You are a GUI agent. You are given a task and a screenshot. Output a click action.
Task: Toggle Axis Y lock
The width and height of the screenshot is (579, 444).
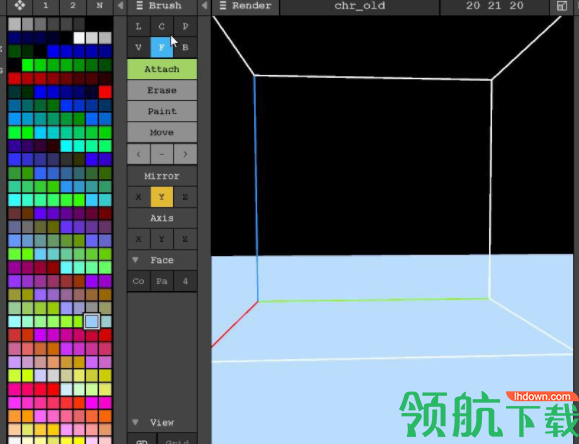click(x=162, y=239)
